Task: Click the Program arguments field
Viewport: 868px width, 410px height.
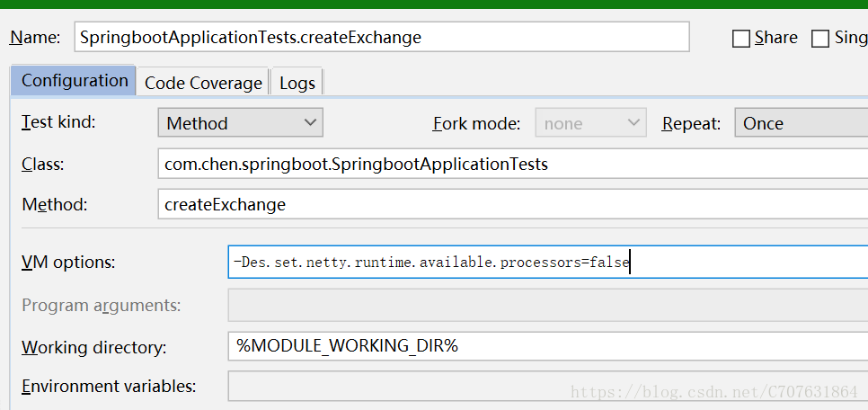Action: point(548,306)
